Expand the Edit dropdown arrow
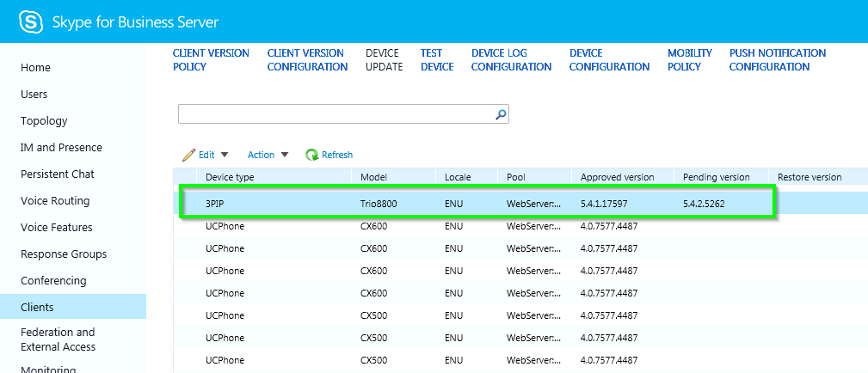868x373 pixels. pyautogui.click(x=225, y=155)
